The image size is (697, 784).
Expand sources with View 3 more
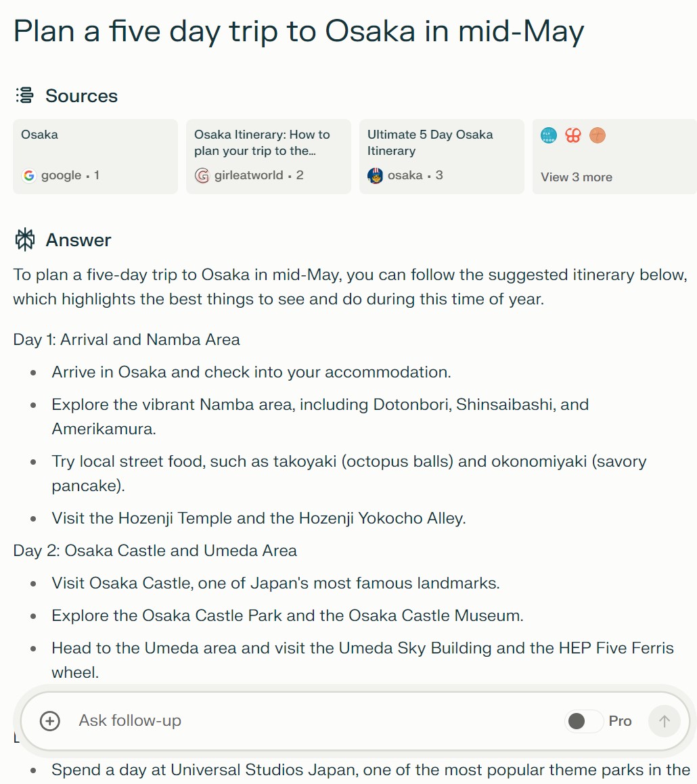(x=577, y=177)
